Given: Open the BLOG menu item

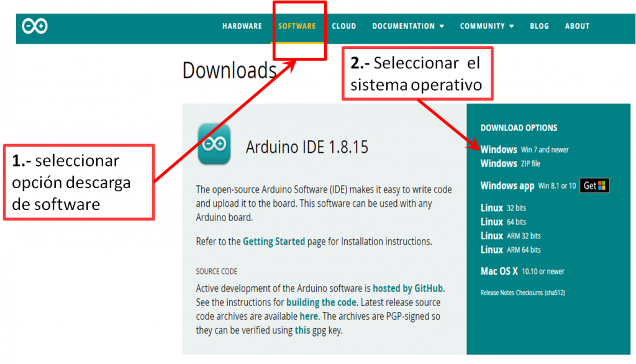Looking at the screenshot, I should [539, 26].
